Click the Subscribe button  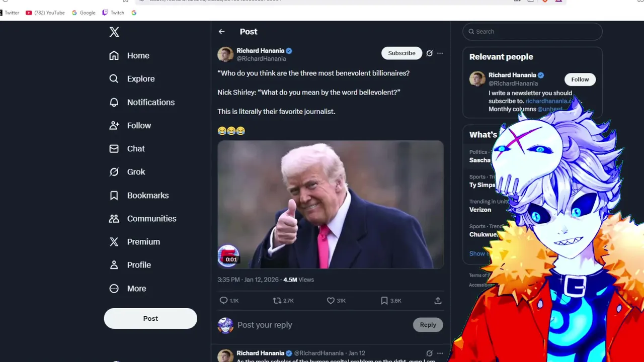click(401, 53)
